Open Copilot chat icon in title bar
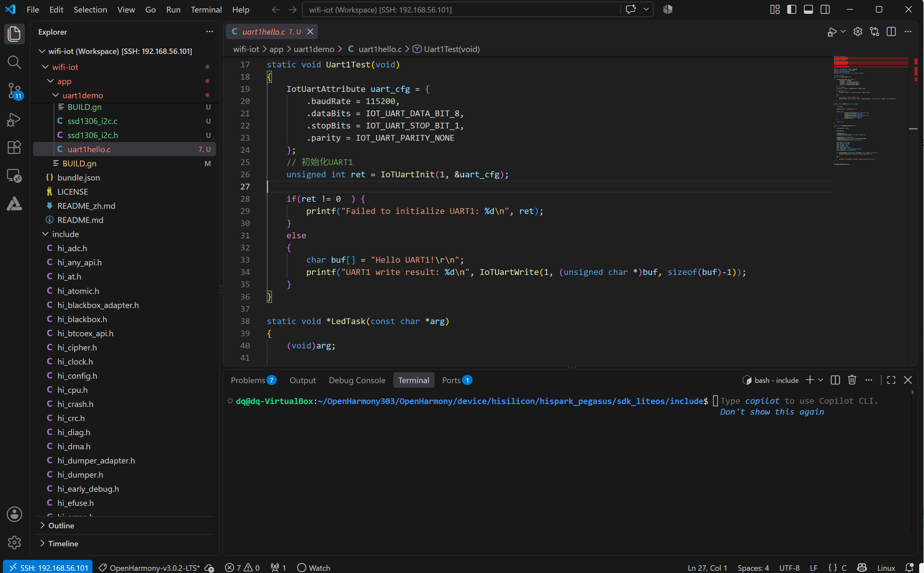The width and height of the screenshot is (924, 573). pyautogui.click(x=631, y=9)
